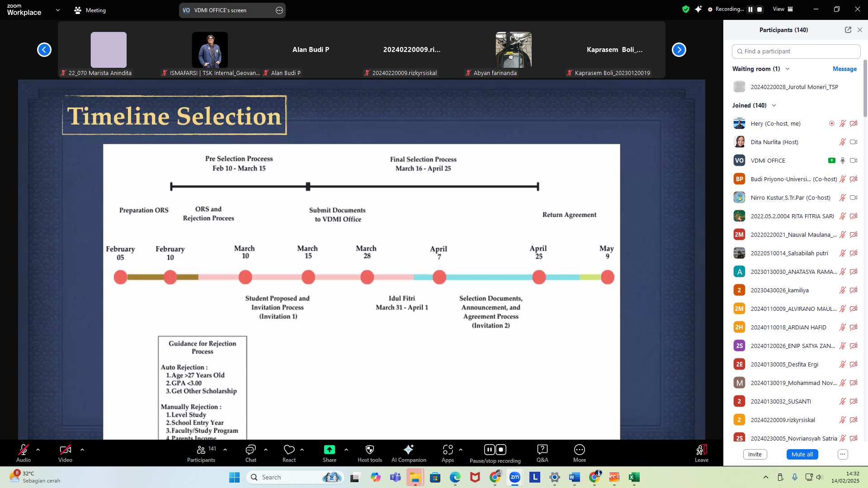This screenshot has height=488, width=868.
Task: Open the AI Companion sparkle icon
Action: pyautogui.click(x=408, y=450)
